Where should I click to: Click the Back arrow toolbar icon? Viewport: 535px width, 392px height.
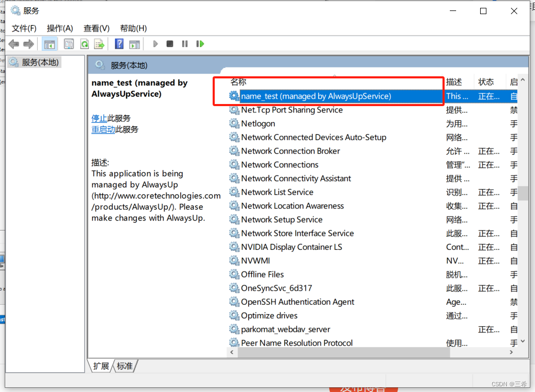pos(14,44)
